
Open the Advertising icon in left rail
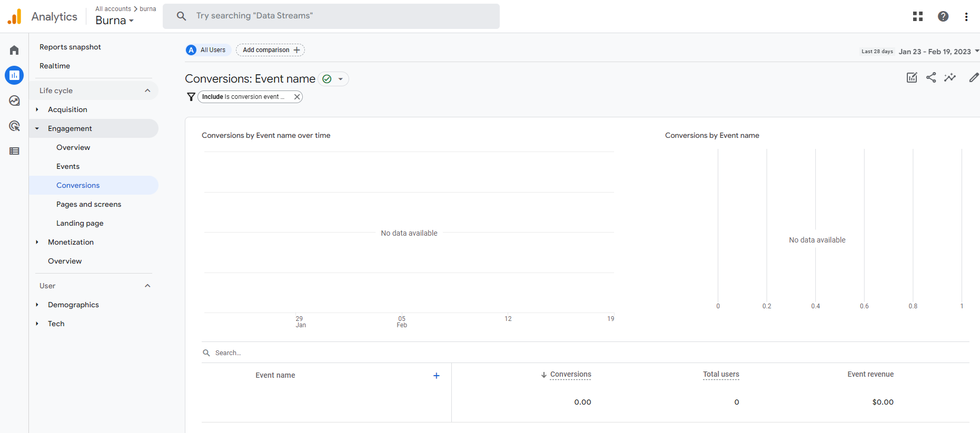point(14,126)
